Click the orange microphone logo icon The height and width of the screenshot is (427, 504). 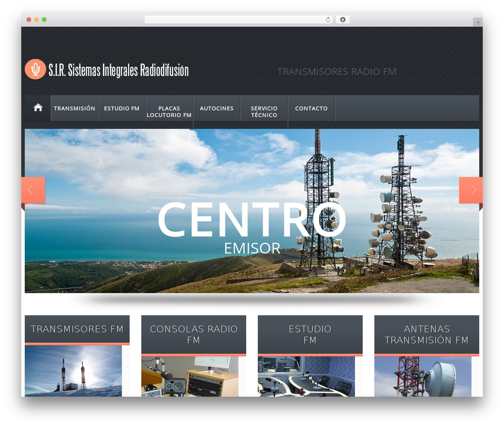(x=35, y=69)
